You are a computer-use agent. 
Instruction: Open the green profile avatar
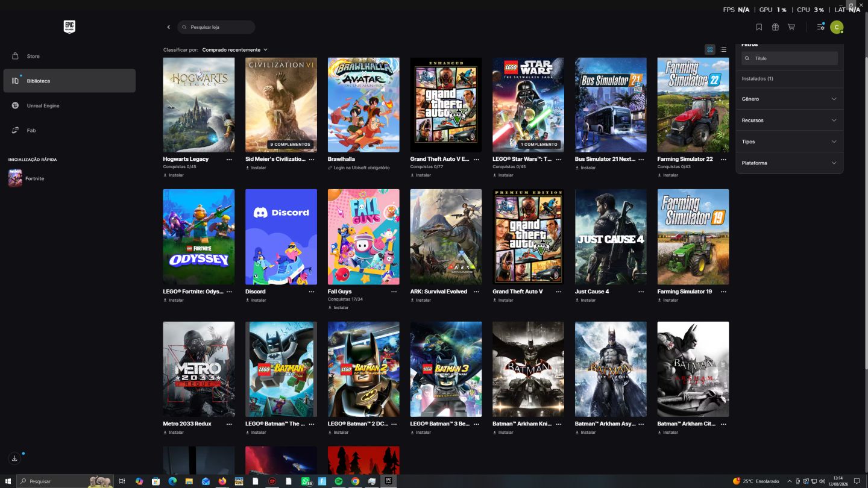point(837,27)
